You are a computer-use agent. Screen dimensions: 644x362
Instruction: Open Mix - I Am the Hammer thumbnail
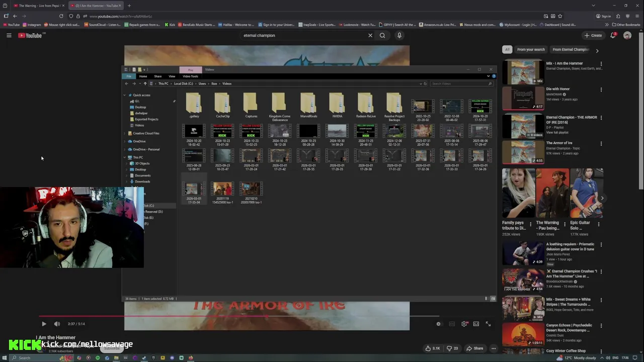click(523, 71)
